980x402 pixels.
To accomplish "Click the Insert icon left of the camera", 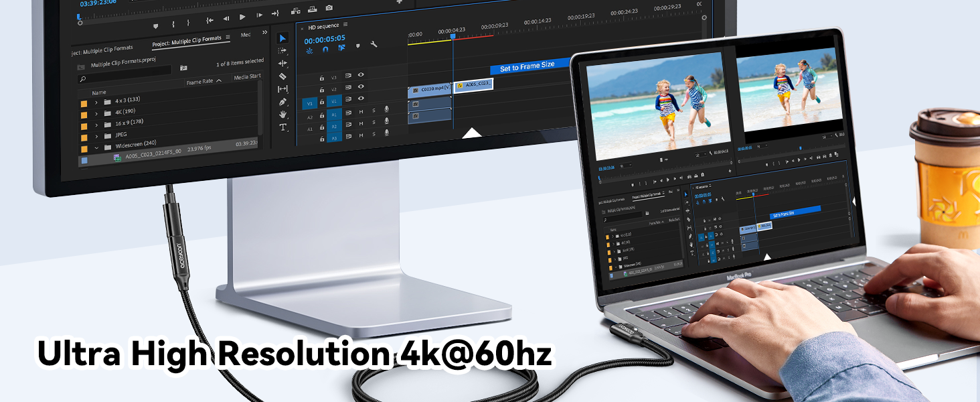I will (295, 11).
